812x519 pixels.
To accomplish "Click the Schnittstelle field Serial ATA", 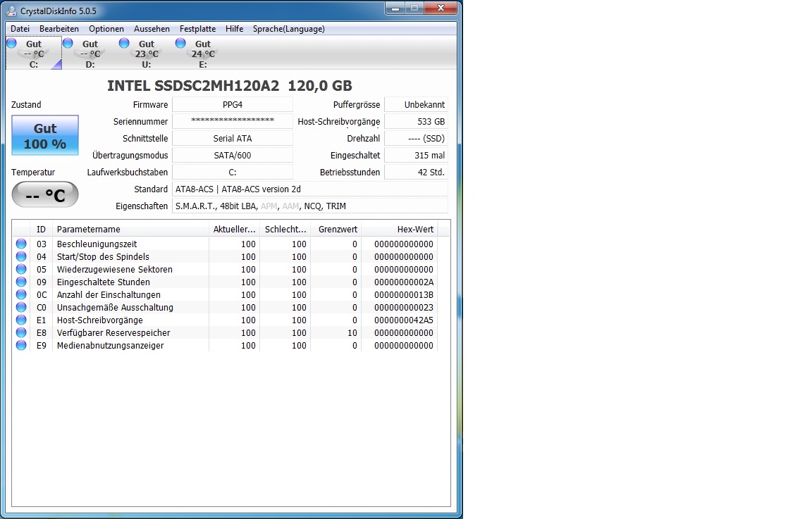I will pos(233,138).
